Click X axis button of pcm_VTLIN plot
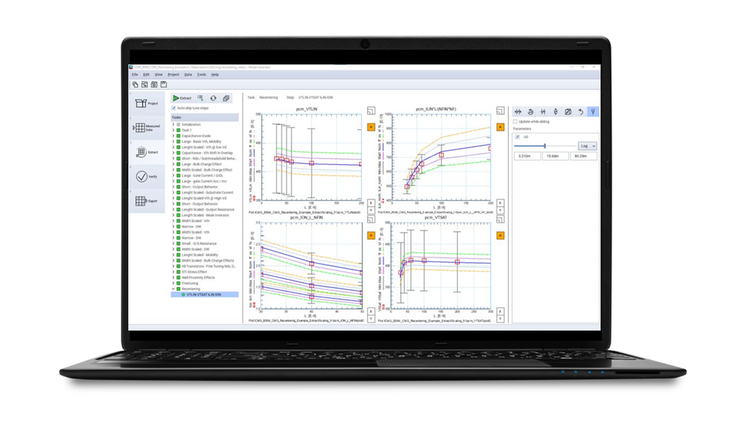This screenshot has width=750, height=422. click(x=371, y=203)
